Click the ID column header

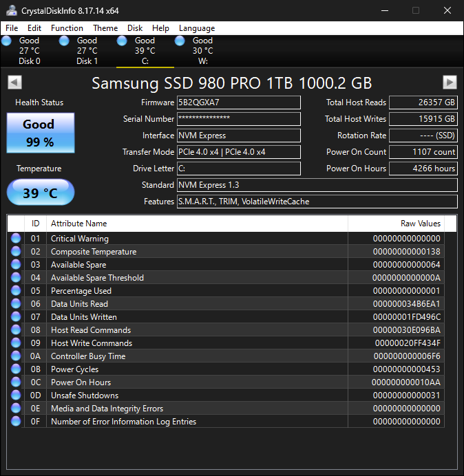click(35, 224)
